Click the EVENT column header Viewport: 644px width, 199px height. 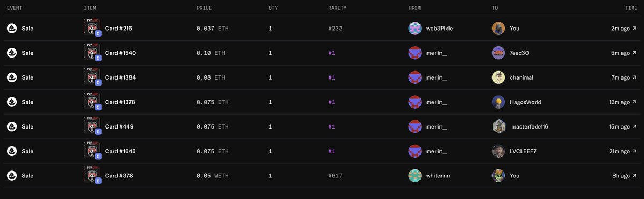tap(15, 8)
